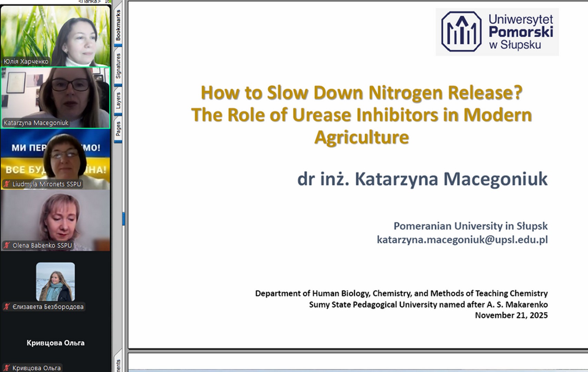Open the Bookmarks side panel tab
The image size is (588, 372).
pos(118,25)
